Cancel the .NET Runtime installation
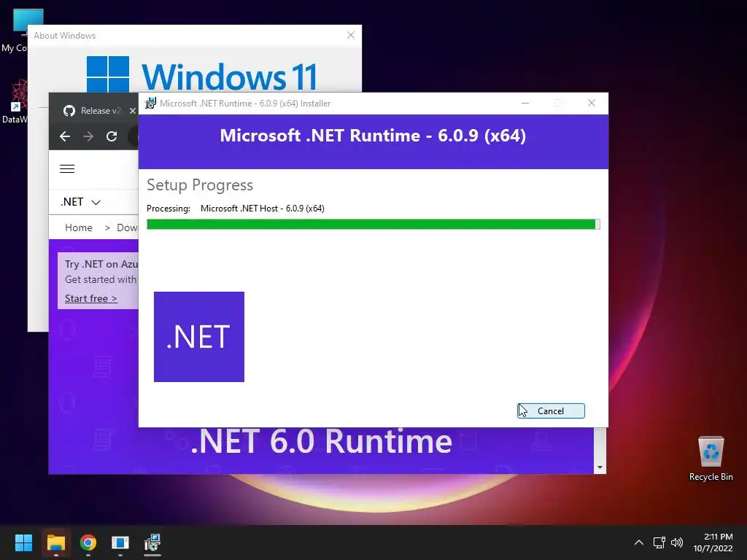This screenshot has width=747, height=560. click(551, 411)
